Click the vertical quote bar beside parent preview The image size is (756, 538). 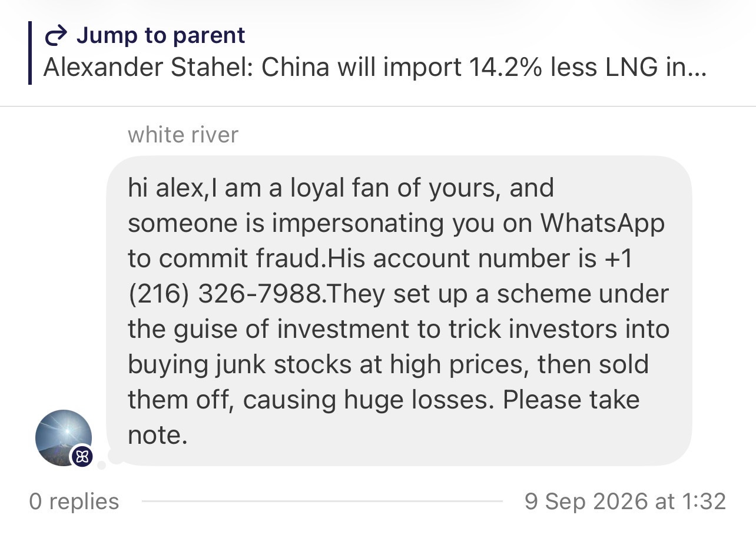29,53
